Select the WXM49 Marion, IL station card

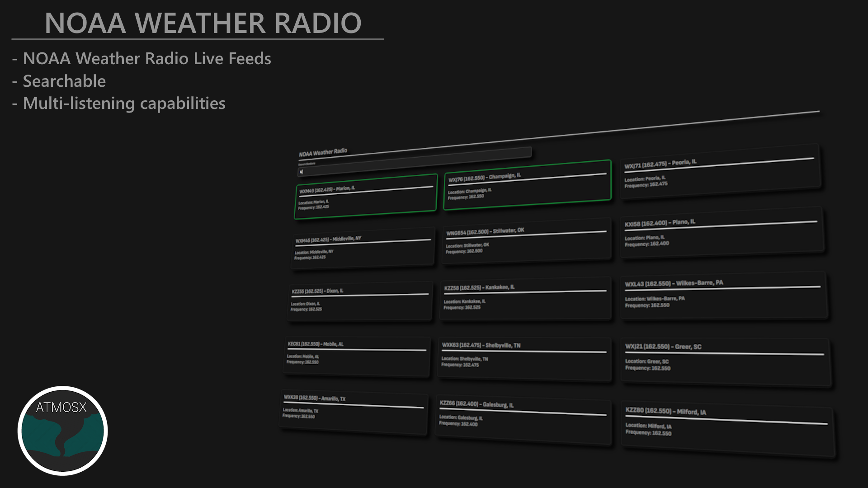click(x=366, y=197)
